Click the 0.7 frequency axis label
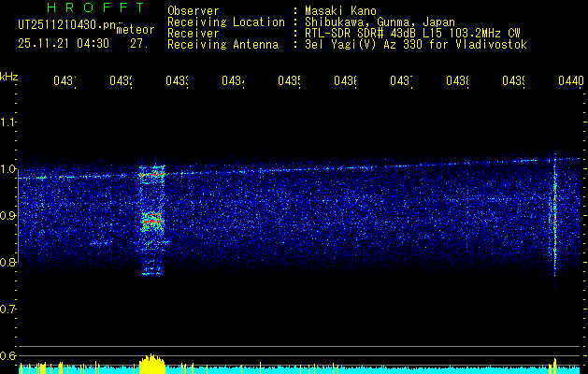Image resolution: width=588 pixels, height=374 pixels. (7, 309)
